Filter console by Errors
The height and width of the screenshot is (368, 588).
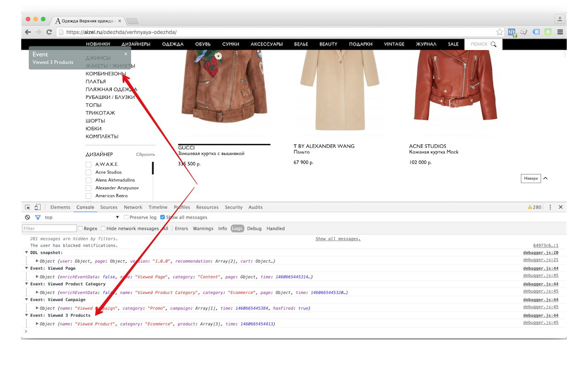(181, 229)
